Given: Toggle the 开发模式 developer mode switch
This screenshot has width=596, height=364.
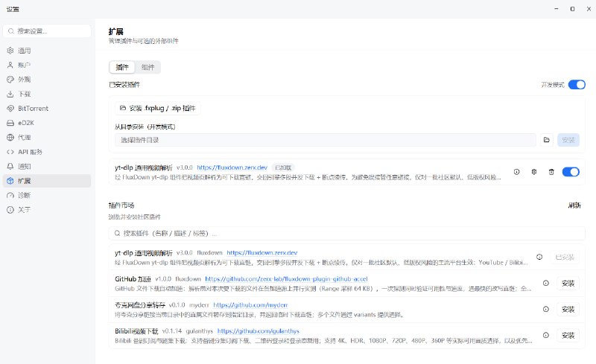Looking at the screenshot, I should pos(577,84).
